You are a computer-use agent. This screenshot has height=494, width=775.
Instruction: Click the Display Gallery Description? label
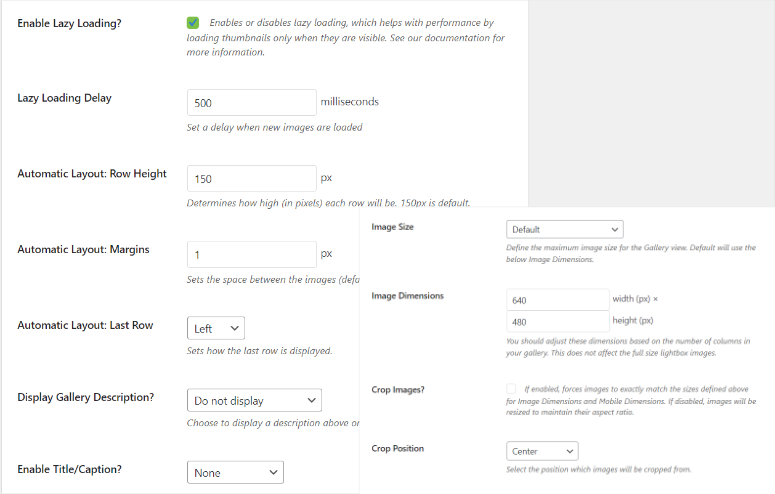[x=85, y=397]
